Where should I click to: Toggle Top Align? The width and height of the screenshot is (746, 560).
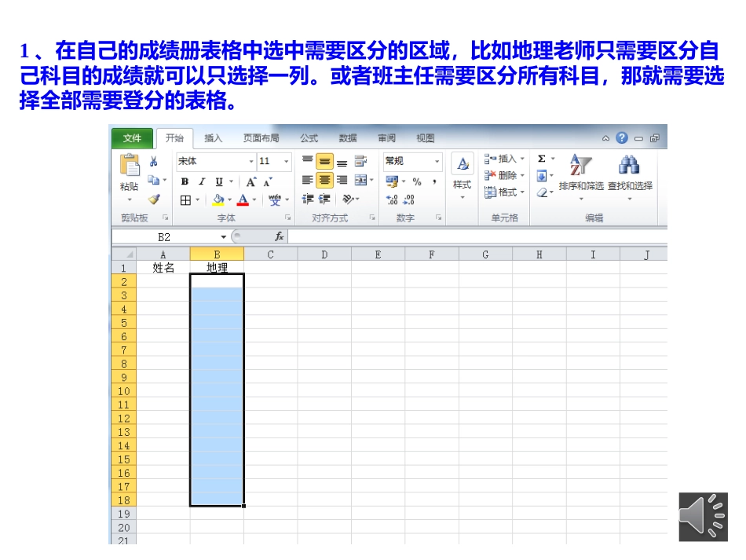coord(307,161)
